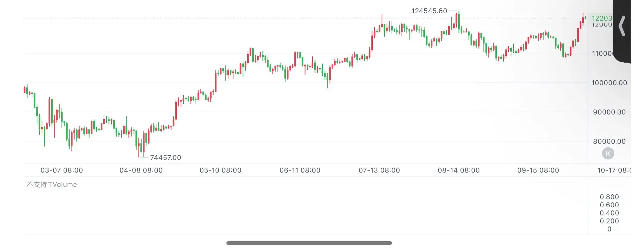Select the 08-14 08:00 date label
The height and width of the screenshot is (251, 644).
click(x=459, y=170)
